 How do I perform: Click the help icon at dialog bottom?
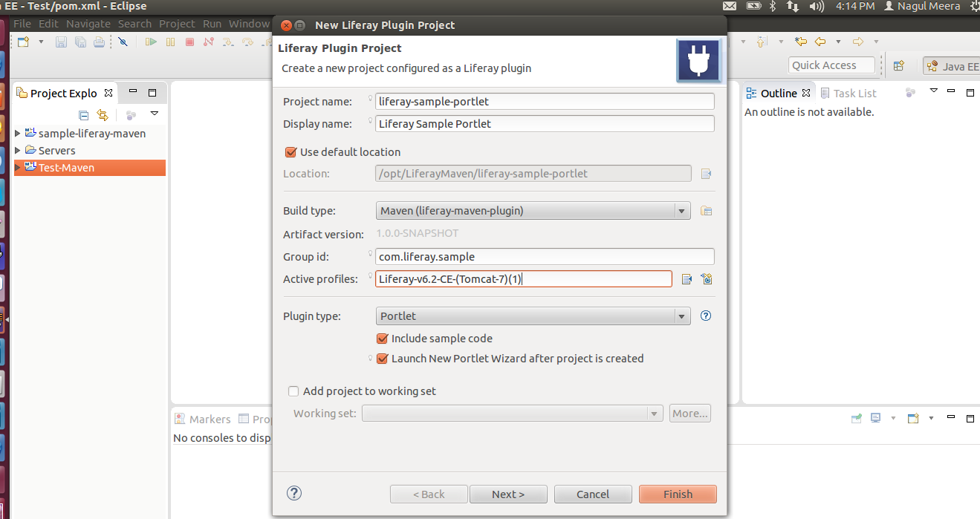[293, 492]
